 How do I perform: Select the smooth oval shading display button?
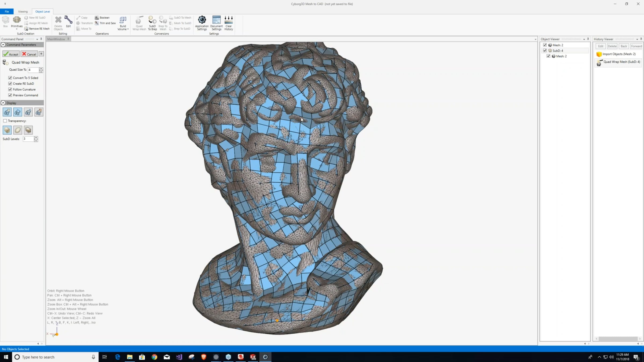tap(18, 130)
